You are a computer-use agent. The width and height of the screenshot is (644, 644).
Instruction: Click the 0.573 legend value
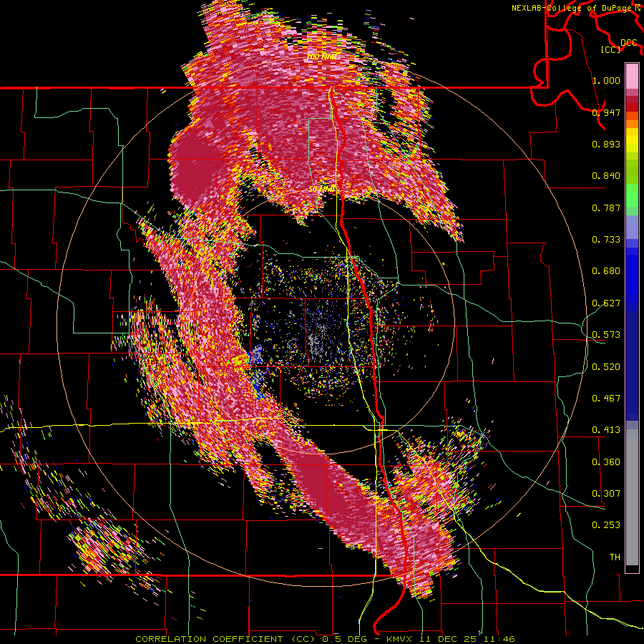tap(606, 335)
